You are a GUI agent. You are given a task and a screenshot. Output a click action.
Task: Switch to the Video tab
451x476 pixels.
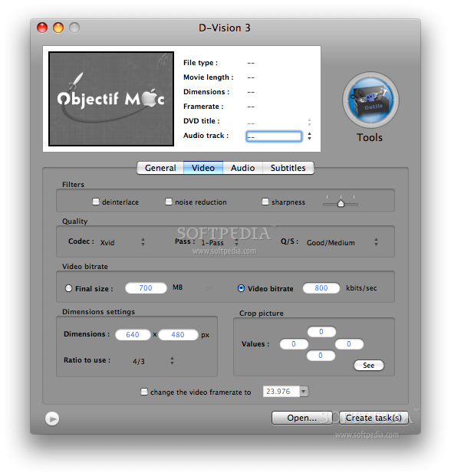click(203, 168)
